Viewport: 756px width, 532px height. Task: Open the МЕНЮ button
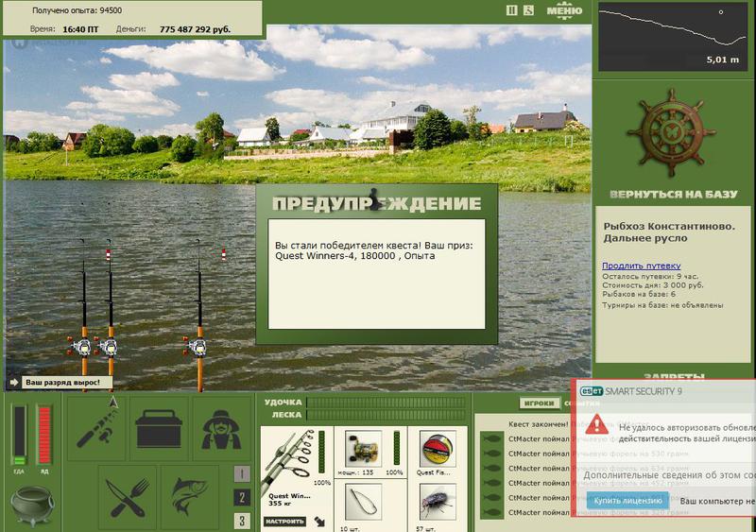tap(564, 10)
